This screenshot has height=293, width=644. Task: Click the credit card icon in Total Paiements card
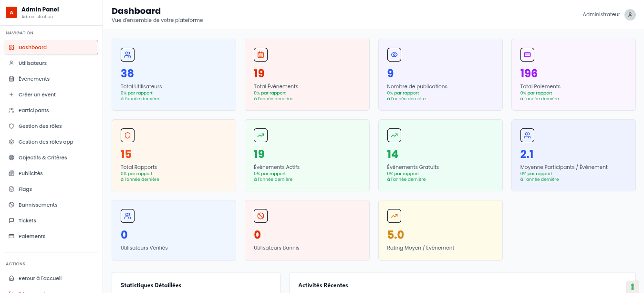[x=527, y=55]
